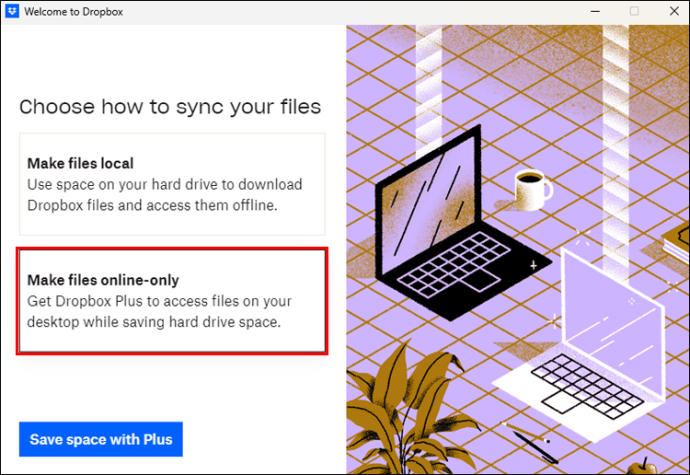
Task: Click the Welcome to Dropbox title text
Action: (73, 12)
